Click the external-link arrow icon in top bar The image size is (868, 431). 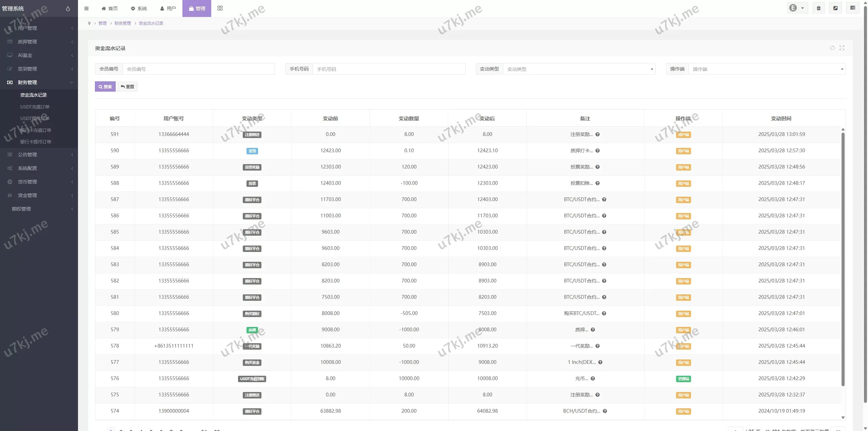[x=835, y=8]
